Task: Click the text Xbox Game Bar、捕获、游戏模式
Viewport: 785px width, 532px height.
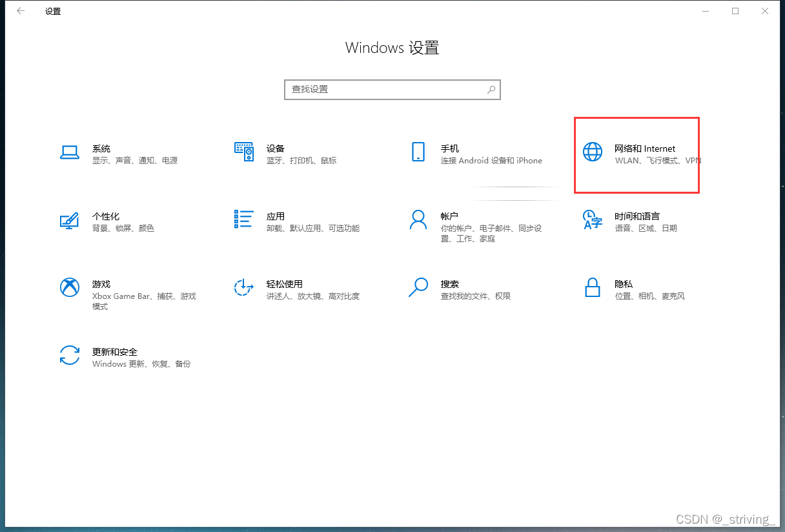Action: 144,302
